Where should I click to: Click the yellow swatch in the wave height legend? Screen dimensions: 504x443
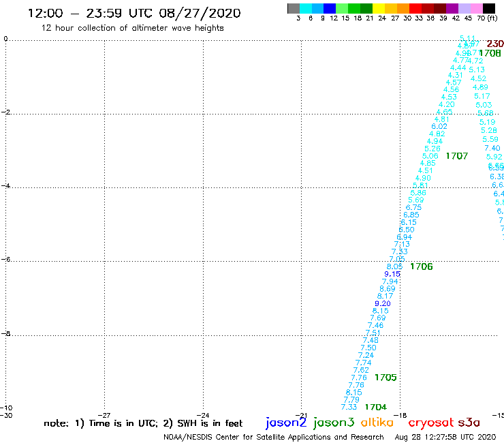378,8
